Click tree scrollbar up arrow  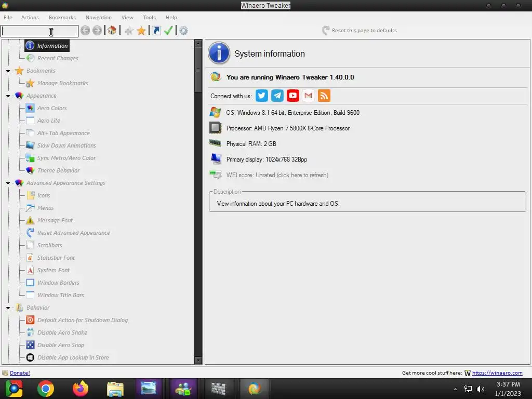[198, 44]
